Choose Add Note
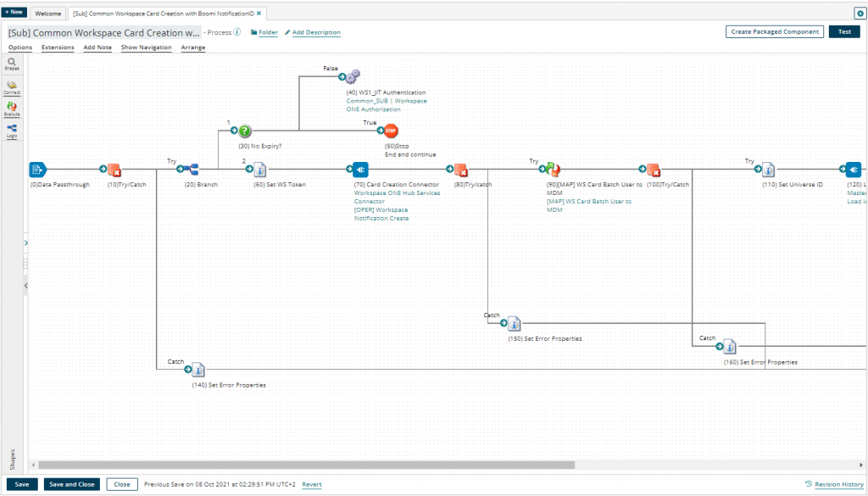Viewport: 868px width, 496px height. coord(97,47)
